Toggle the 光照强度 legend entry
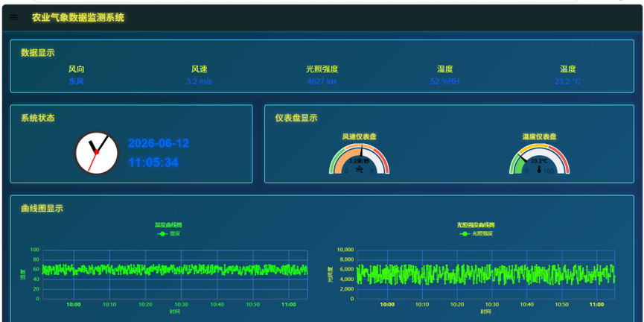The height and width of the screenshot is (322, 644). pos(476,233)
